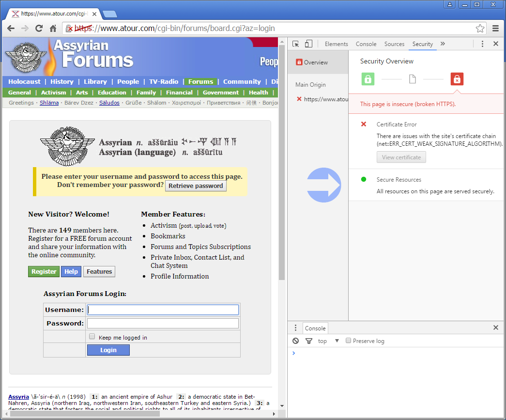Screen dimensions: 506x420
Task: Click the Chrome user profile icon
Action: 449,4
